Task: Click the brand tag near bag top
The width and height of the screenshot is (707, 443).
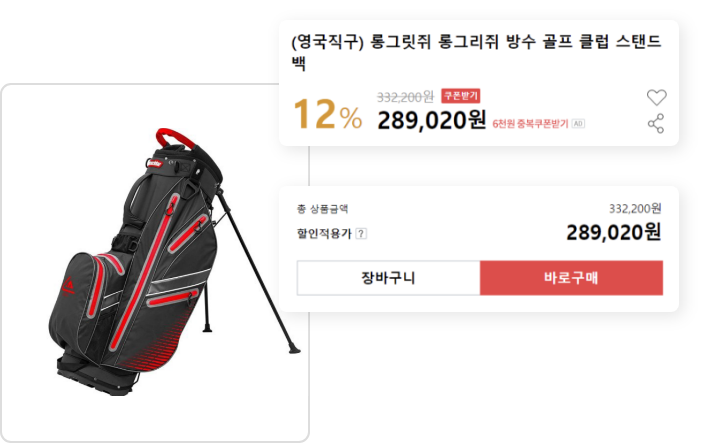Action: tap(155, 163)
